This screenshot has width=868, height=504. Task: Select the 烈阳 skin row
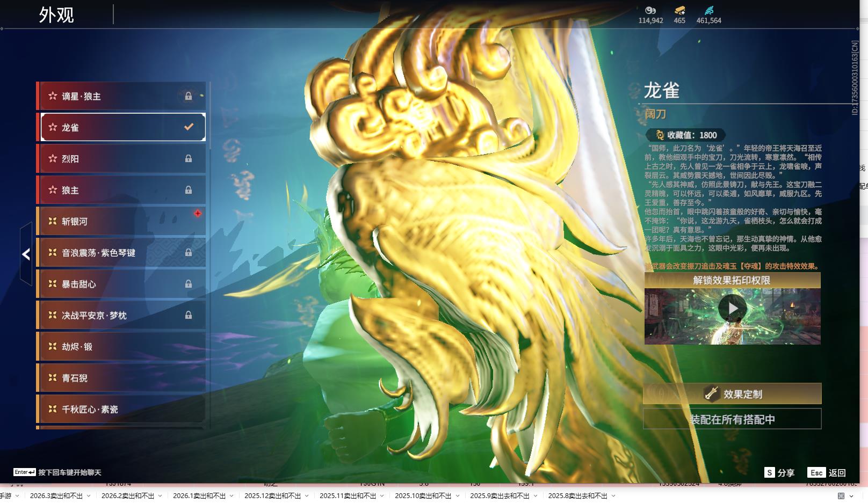point(121,158)
